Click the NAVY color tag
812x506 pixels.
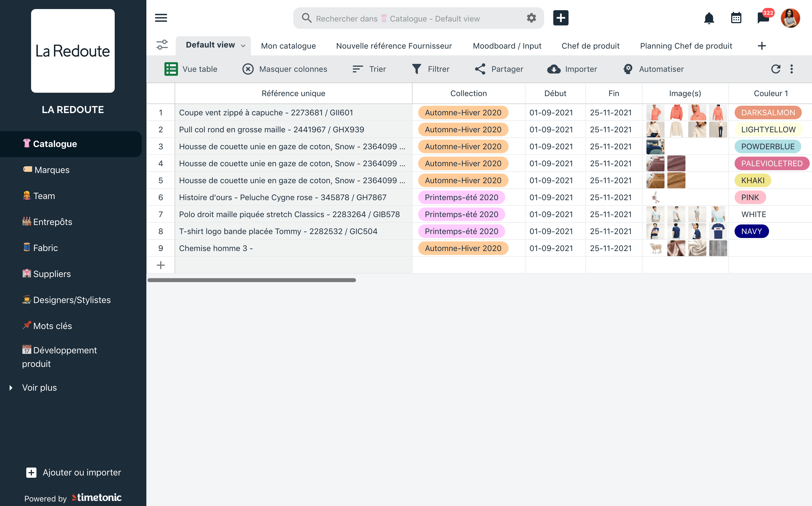752,232
